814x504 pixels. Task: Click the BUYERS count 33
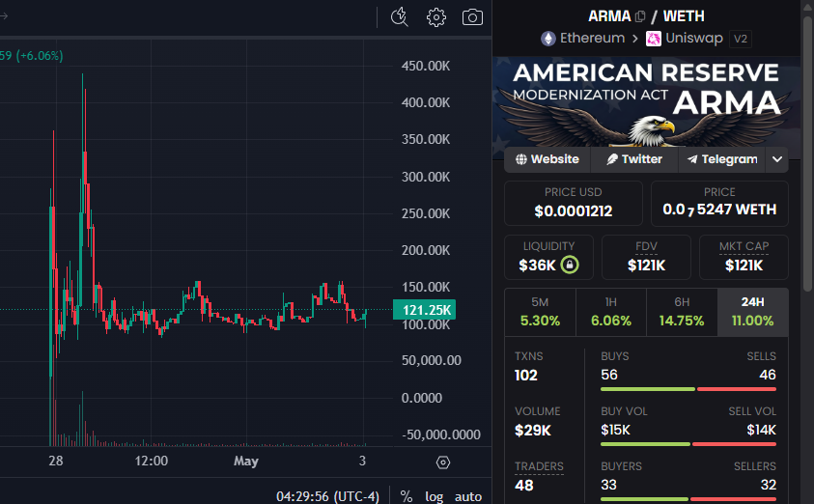[x=609, y=485]
